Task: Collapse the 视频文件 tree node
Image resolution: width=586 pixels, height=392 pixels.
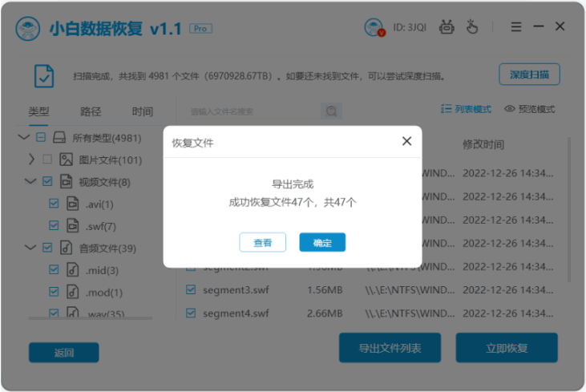Action: point(30,182)
